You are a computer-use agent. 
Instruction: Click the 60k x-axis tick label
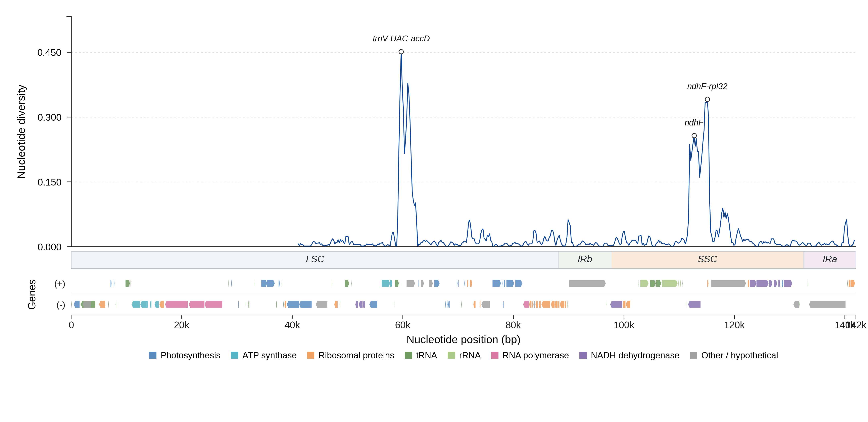coord(403,325)
